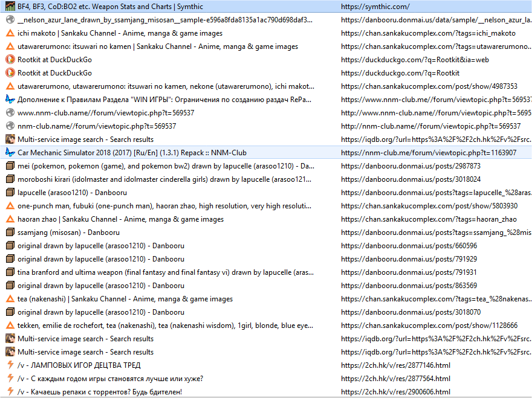The image size is (532, 398).
Task: Click the Sankaku icon of the 'utawarerumono: itsuwari no kamen | Sankaku Channel' row
Action: click(10, 47)
